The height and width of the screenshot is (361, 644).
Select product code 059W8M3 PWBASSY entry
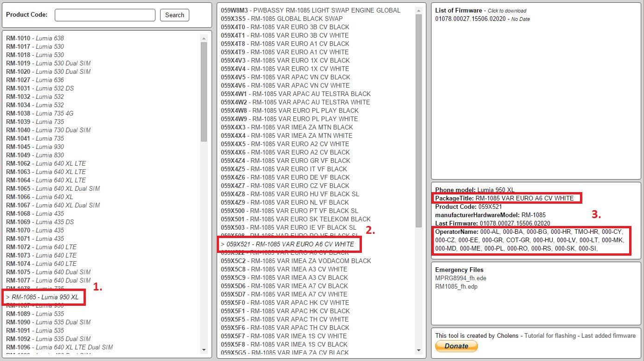coord(310,10)
